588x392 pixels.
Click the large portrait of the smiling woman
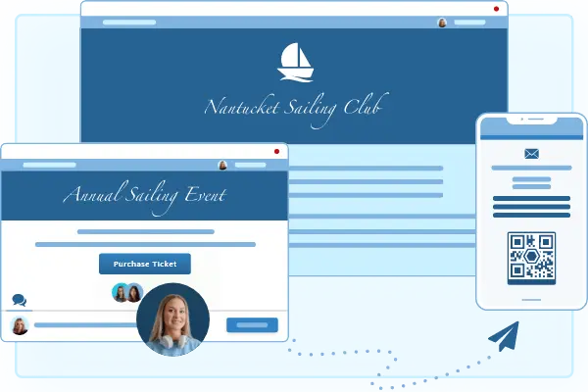[x=172, y=319]
